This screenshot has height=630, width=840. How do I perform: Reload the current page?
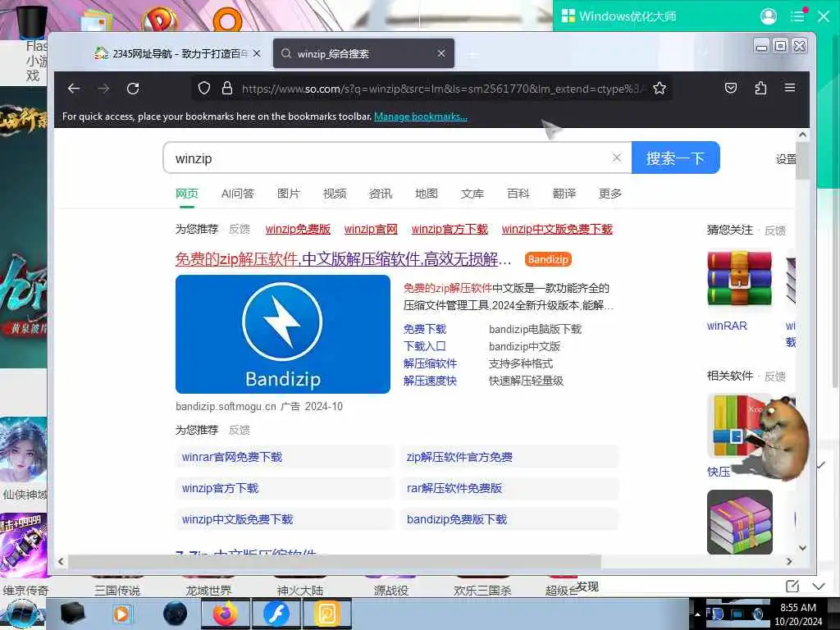coord(133,89)
